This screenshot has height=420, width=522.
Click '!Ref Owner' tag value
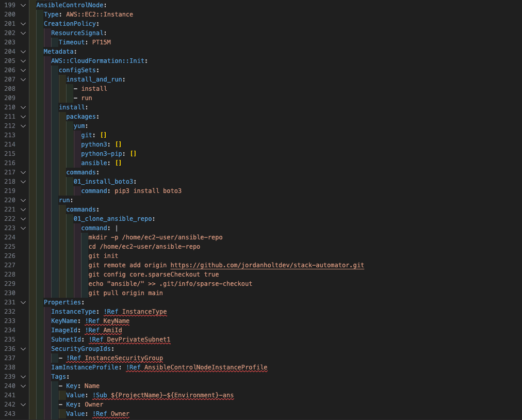click(111, 414)
